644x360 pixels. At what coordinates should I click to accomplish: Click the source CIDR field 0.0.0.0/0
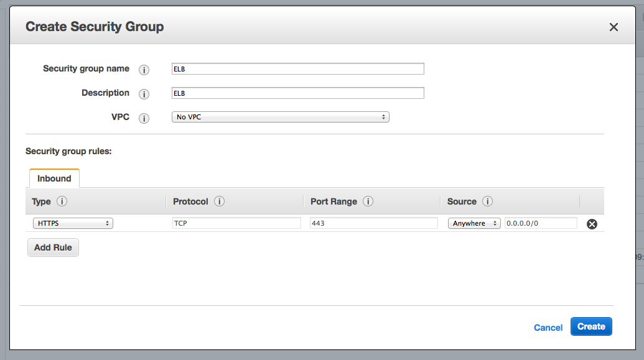pyautogui.click(x=541, y=223)
